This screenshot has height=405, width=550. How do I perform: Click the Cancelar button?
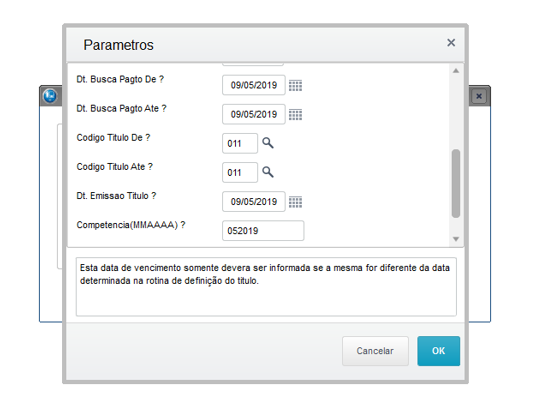point(375,351)
